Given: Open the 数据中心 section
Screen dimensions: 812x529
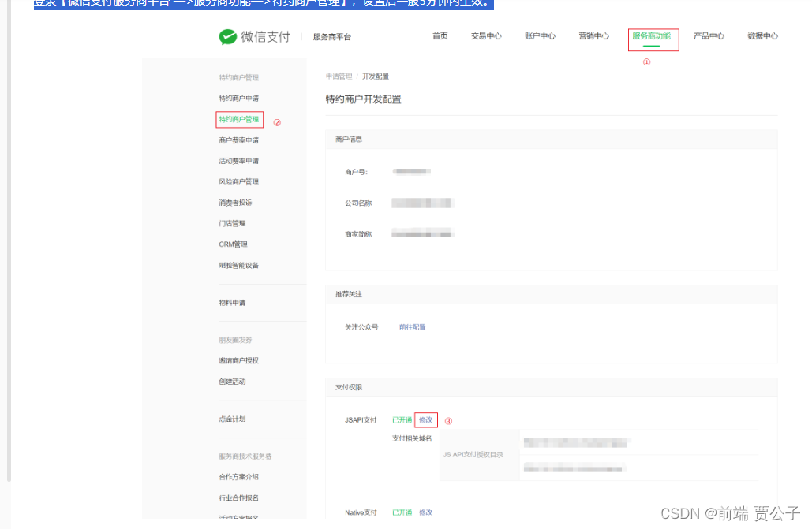Looking at the screenshot, I should [762, 35].
